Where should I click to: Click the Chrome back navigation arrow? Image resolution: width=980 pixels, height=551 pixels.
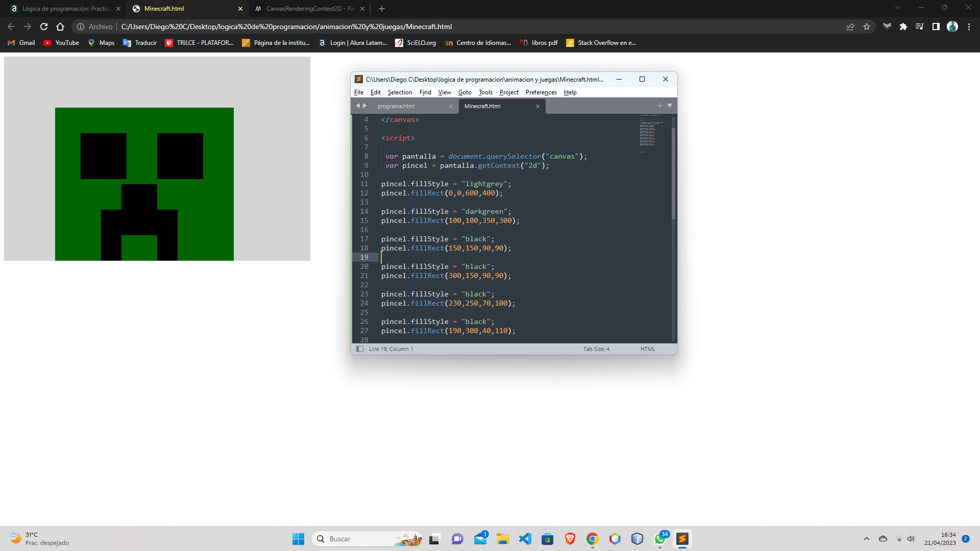pyautogui.click(x=11, y=27)
